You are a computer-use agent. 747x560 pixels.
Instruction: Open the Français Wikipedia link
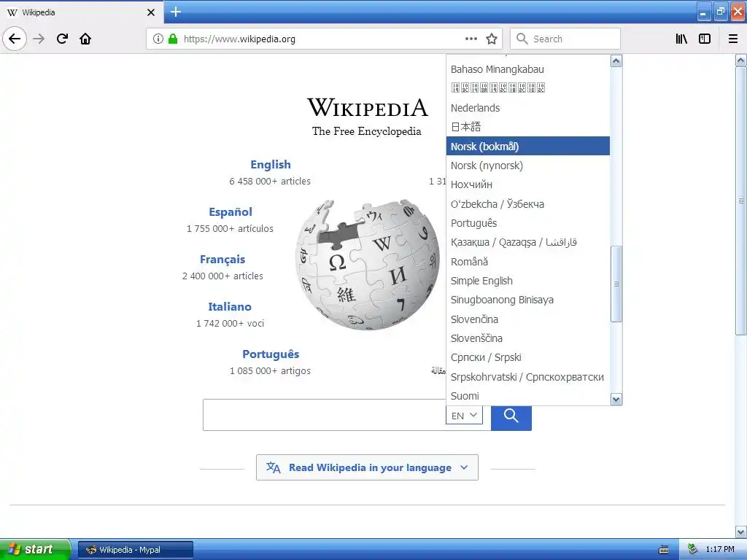(x=222, y=260)
